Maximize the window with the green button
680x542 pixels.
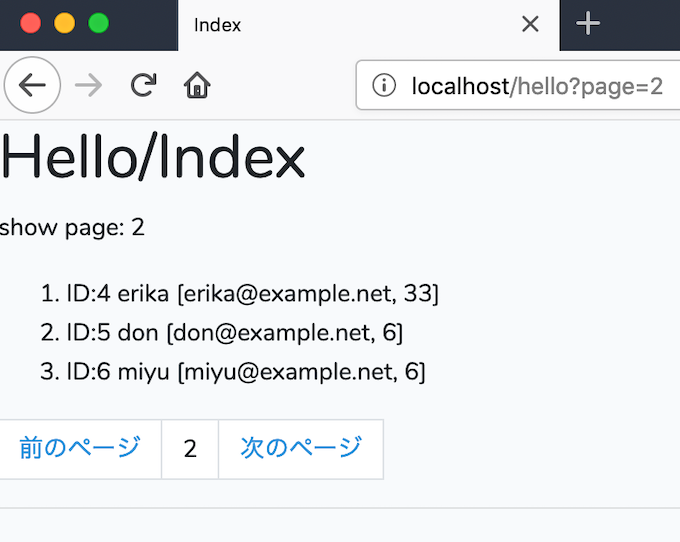[x=98, y=23]
